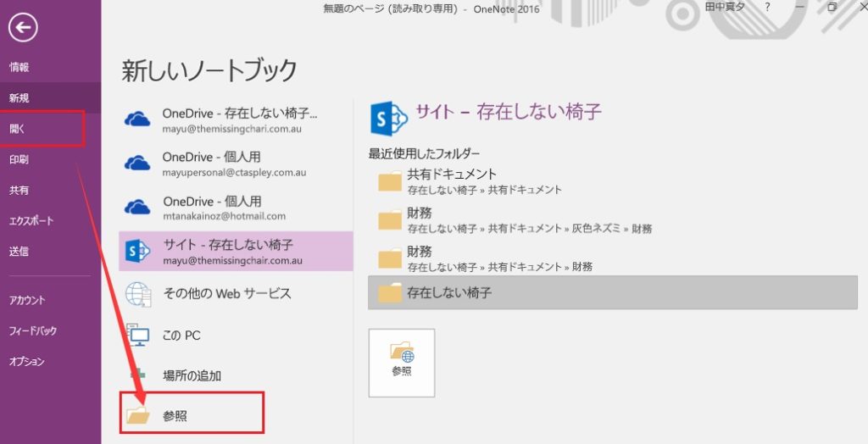
Task: Go back using the circled arrow button
Action: point(23,27)
